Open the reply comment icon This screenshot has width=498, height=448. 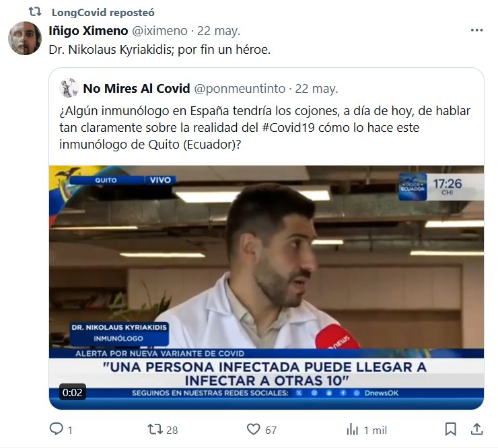[x=57, y=429]
